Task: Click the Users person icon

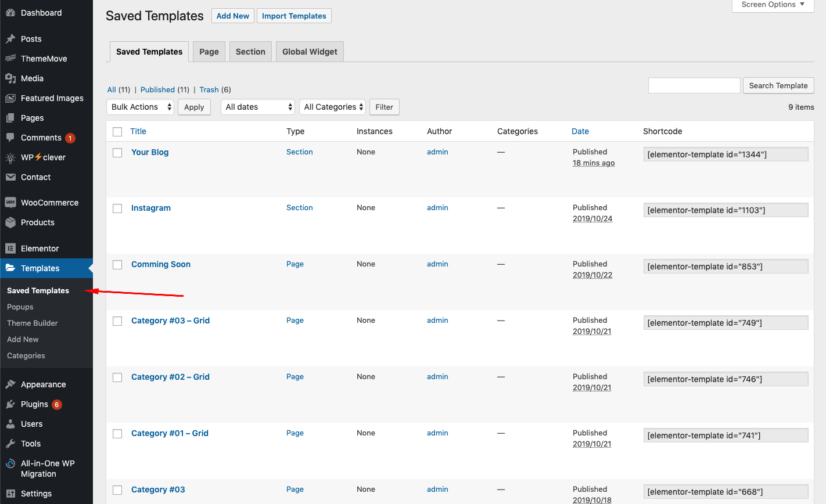Action: point(10,424)
